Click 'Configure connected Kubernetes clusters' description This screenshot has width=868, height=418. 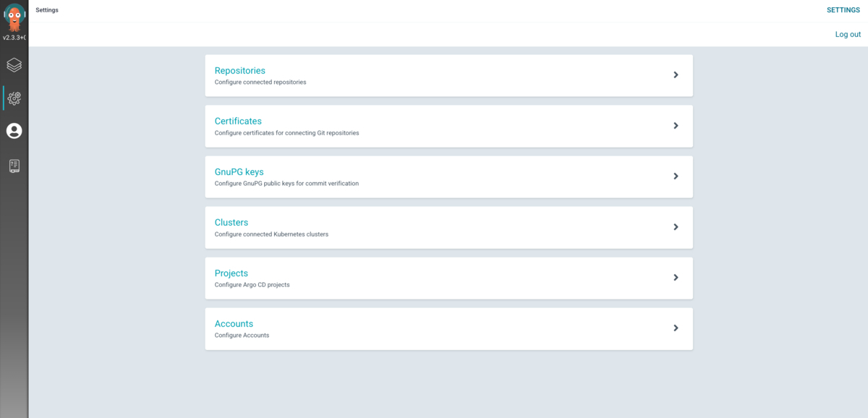pos(271,234)
